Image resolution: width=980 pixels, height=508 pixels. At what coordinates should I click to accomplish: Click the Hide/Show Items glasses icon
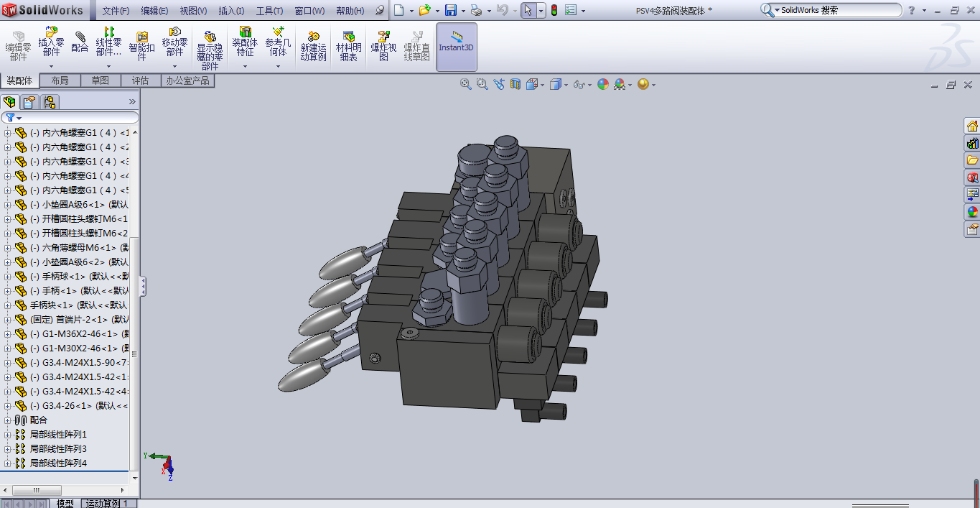click(579, 84)
